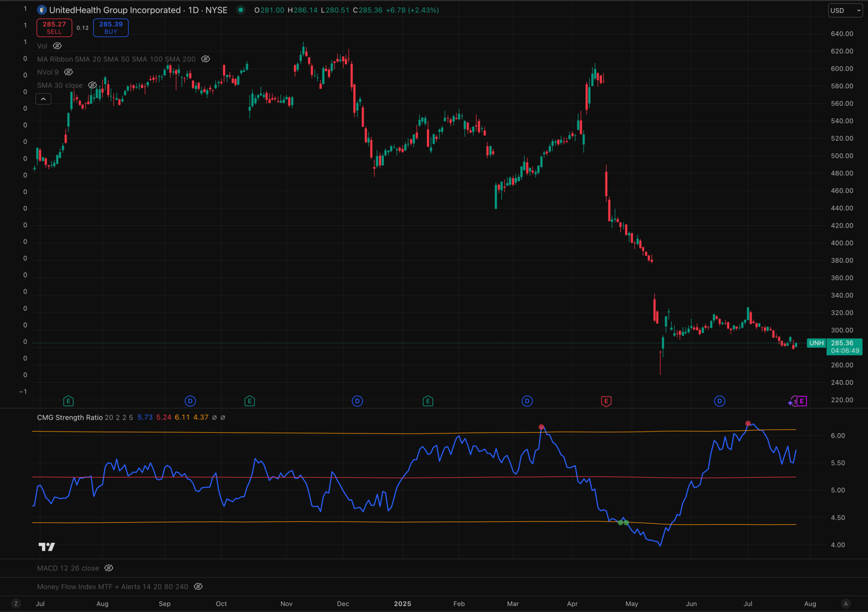Click the high value H286.14

pos(302,10)
